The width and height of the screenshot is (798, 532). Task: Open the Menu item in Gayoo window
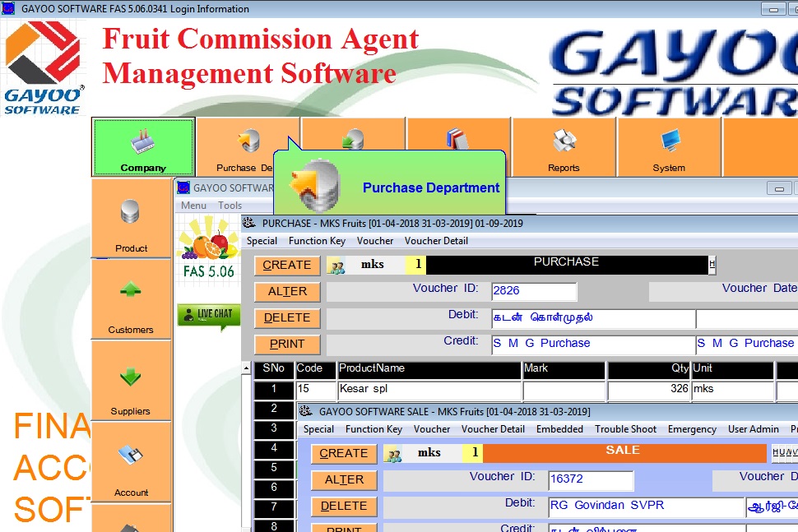pos(194,206)
